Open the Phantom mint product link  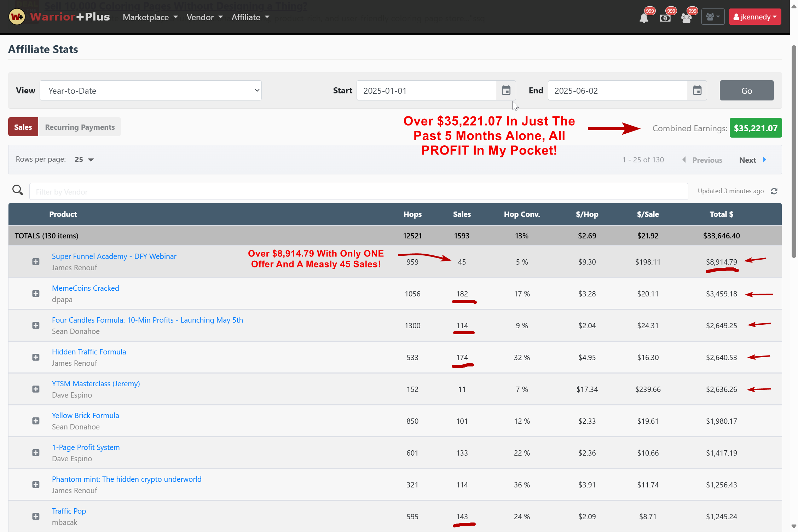[127, 479]
